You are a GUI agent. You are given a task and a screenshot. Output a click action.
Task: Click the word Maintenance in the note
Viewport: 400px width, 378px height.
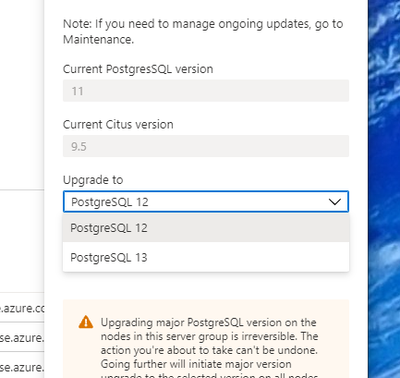(x=98, y=40)
